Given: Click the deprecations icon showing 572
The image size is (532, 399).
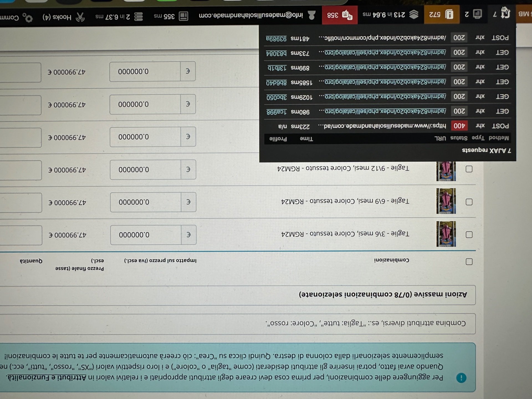Looking at the screenshot, I should (449, 14).
